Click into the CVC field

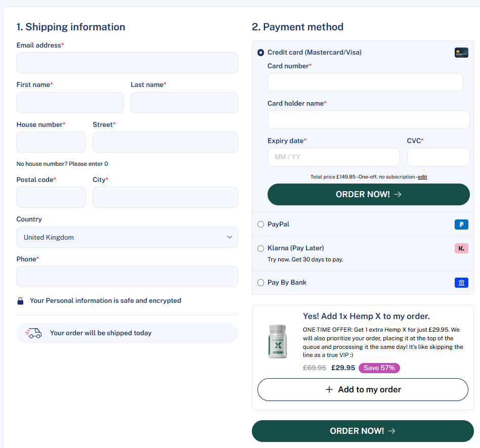point(438,157)
